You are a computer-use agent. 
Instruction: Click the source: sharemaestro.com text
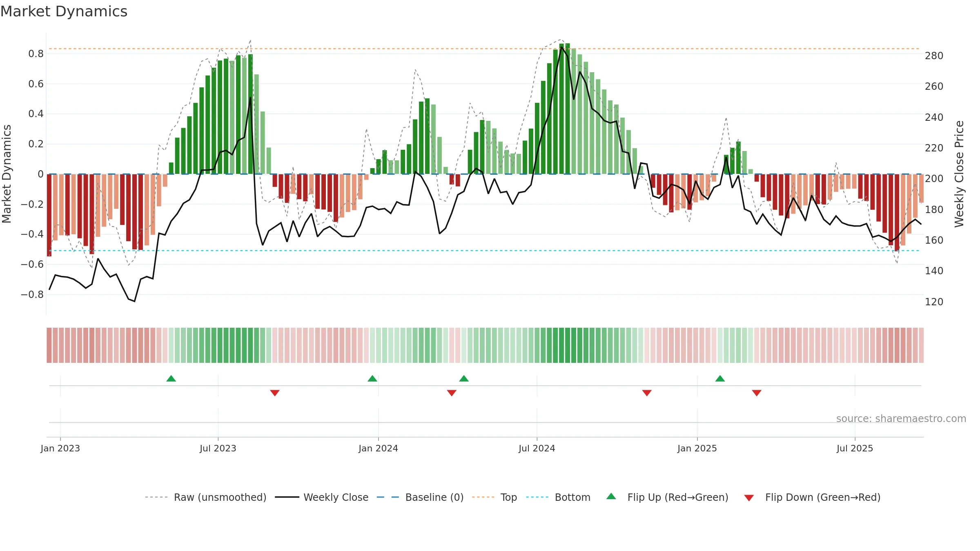coord(901,418)
